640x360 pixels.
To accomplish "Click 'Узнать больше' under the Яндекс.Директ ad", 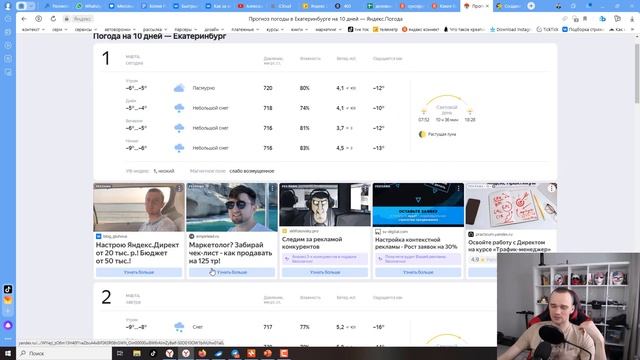I will (x=139, y=272).
